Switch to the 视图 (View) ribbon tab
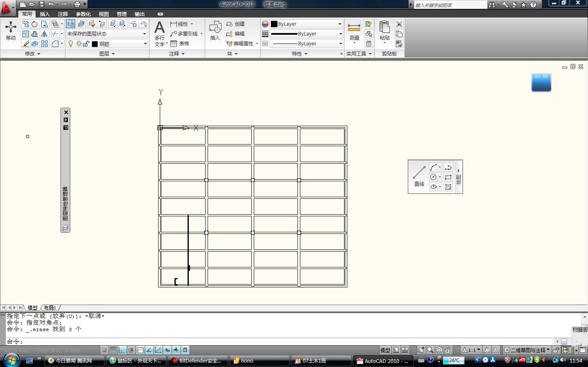Image resolution: width=588 pixels, height=367 pixels. tap(104, 14)
